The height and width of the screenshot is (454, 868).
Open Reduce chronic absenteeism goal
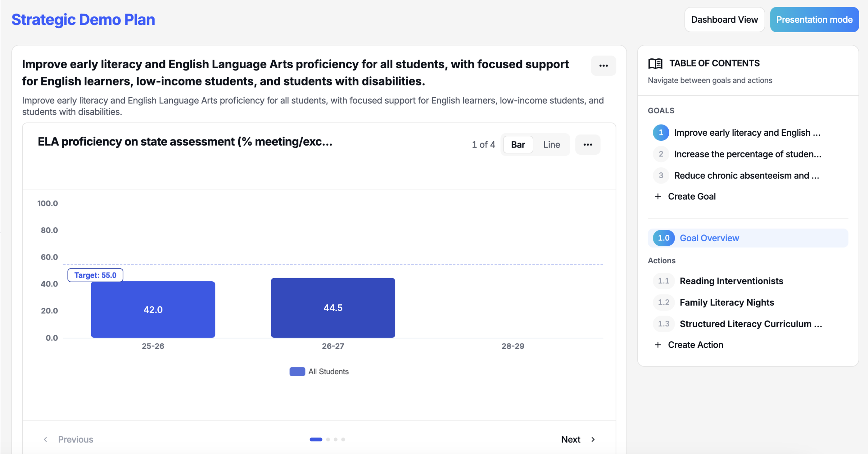tap(746, 175)
